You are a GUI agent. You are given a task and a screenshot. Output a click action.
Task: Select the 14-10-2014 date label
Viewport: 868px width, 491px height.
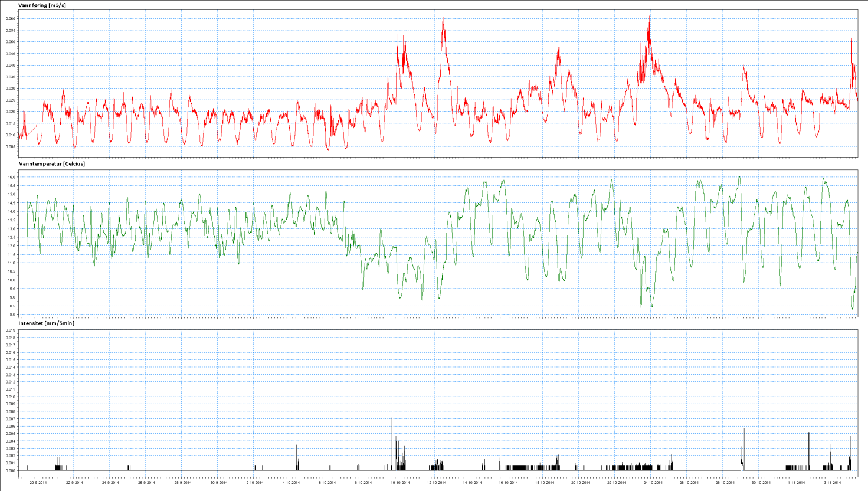tap(471, 482)
